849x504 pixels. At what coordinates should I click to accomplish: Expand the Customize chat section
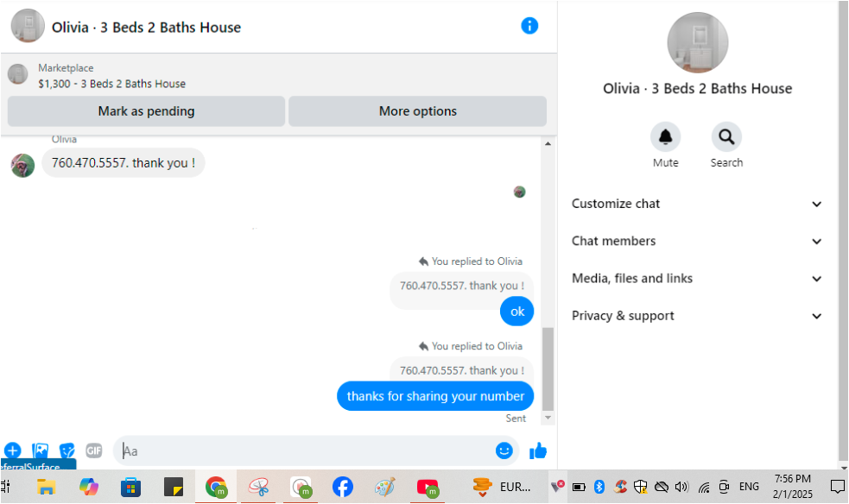(697, 204)
